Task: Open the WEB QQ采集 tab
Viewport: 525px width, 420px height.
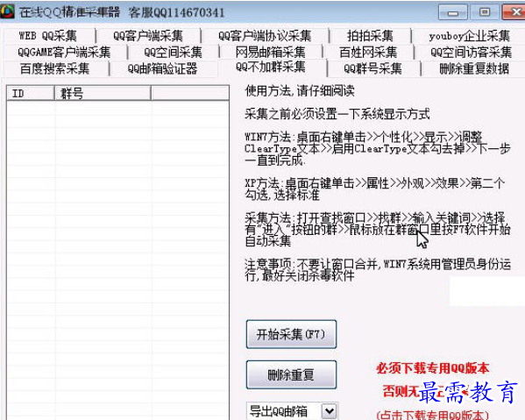Action: pyautogui.click(x=48, y=35)
